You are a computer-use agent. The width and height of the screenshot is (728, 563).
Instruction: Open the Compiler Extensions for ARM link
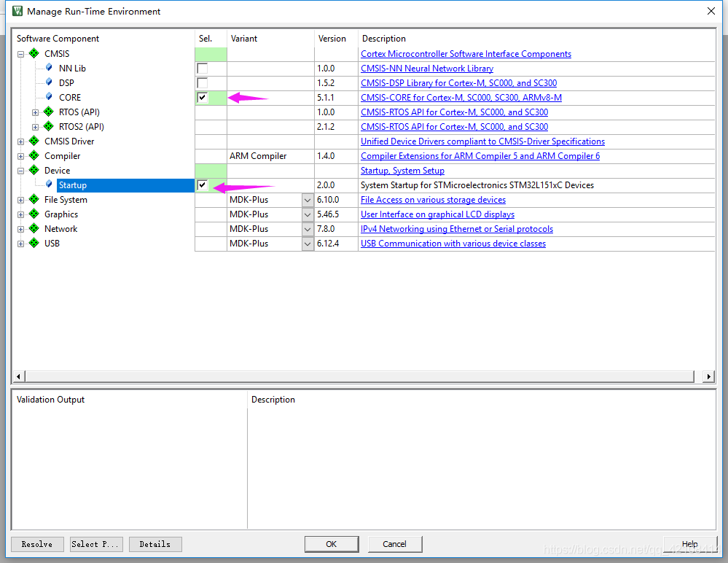(480, 156)
